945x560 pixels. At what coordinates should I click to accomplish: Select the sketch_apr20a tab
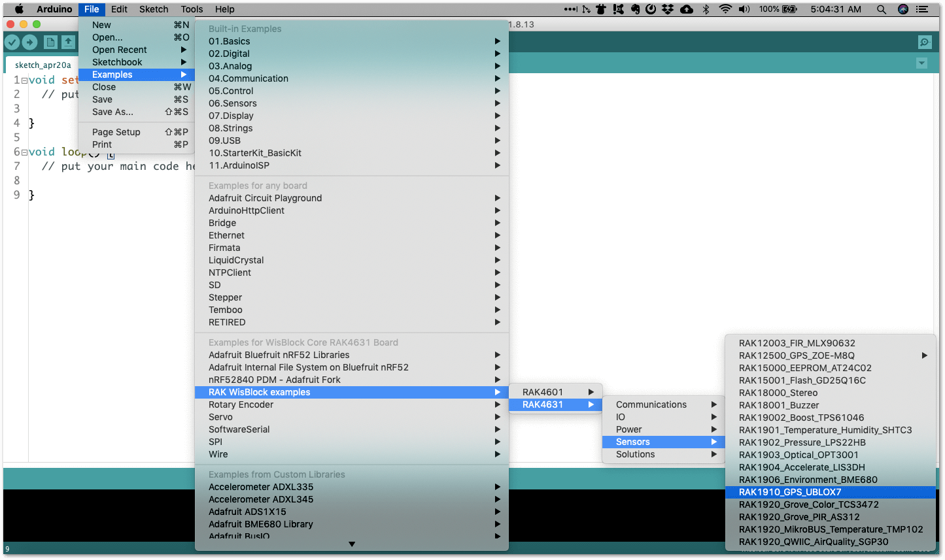pos(43,65)
